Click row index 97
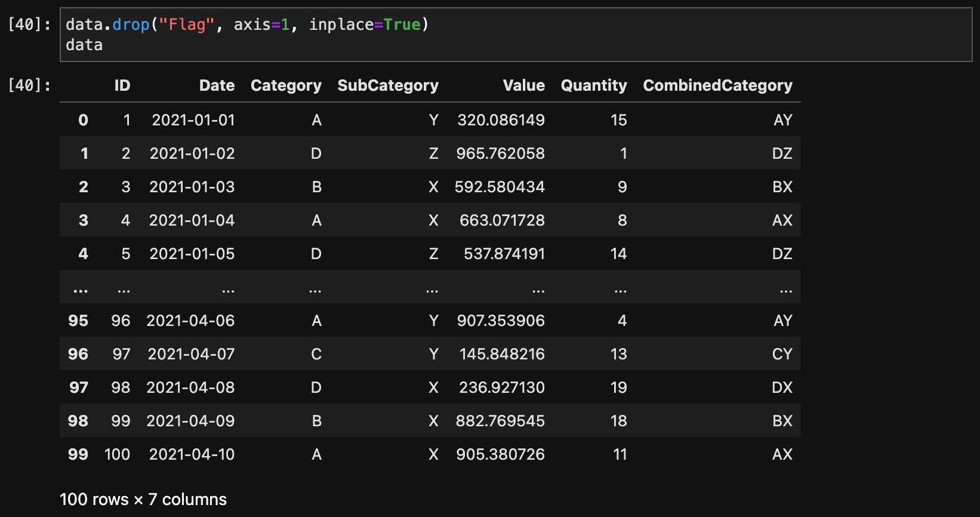The width and height of the screenshot is (980, 517). tap(78, 387)
